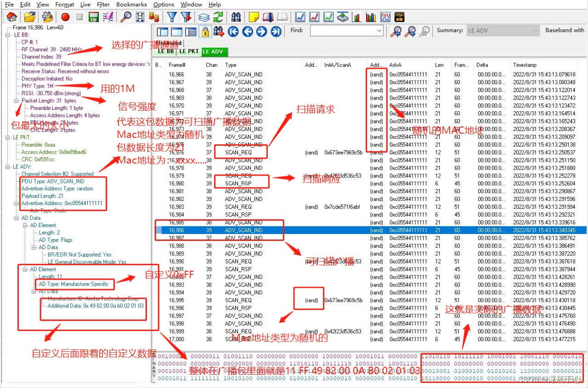Toggle the left side pane layout icon

[162, 32]
